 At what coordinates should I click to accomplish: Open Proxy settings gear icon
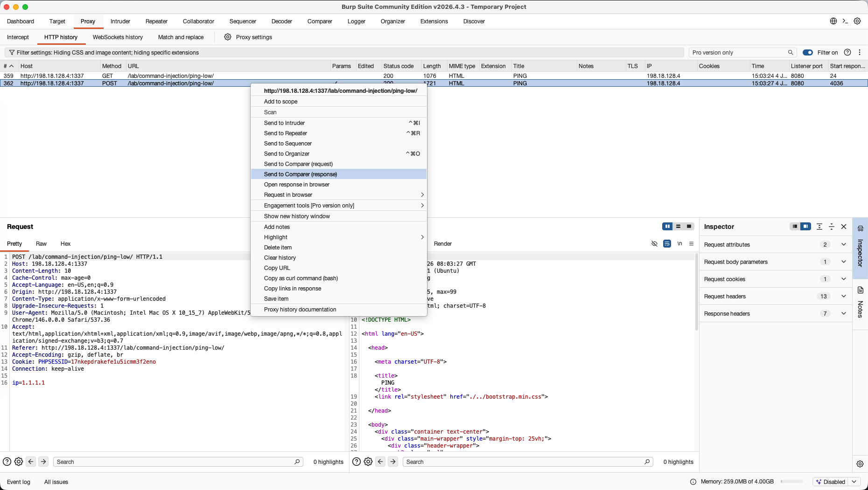[x=228, y=37]
